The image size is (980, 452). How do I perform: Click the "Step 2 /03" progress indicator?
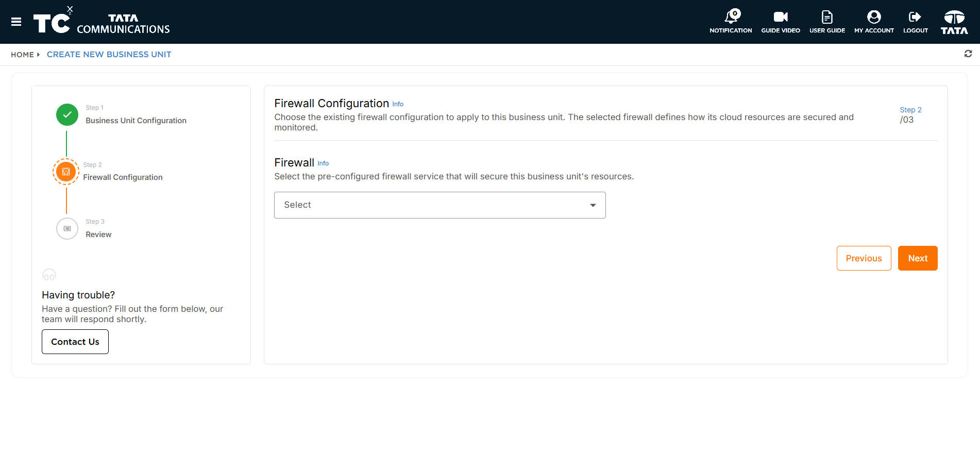tap(910, 115)
